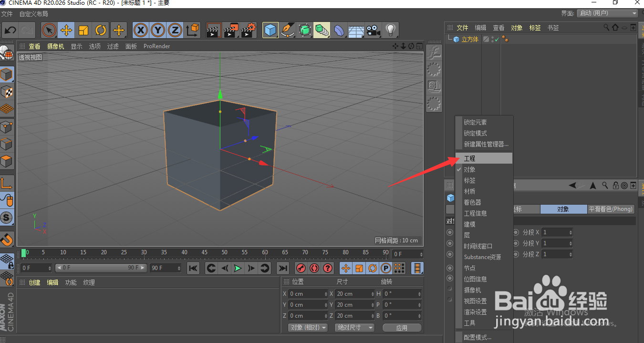Screen dimensions: 644x343
Task: Click Render View clapperboard icon
Action: 214,31
